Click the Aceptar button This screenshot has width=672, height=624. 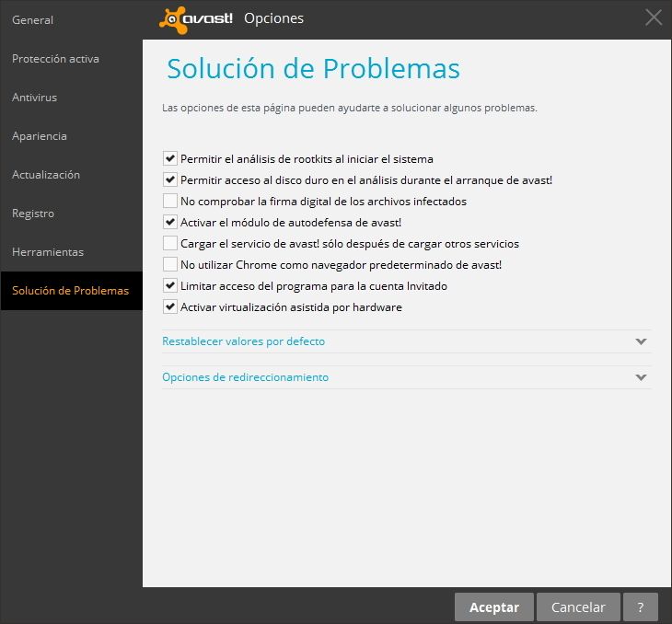pos(494,607)
